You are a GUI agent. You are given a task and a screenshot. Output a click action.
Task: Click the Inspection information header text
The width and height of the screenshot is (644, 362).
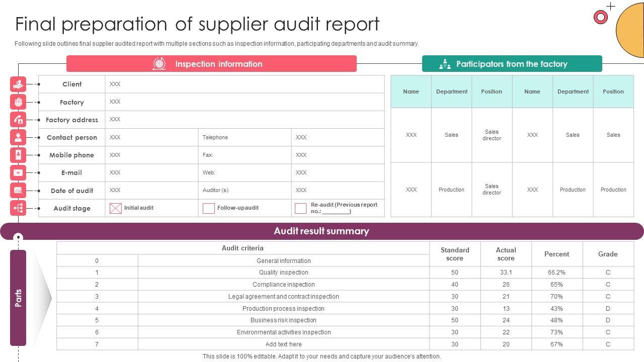point(218,64)
